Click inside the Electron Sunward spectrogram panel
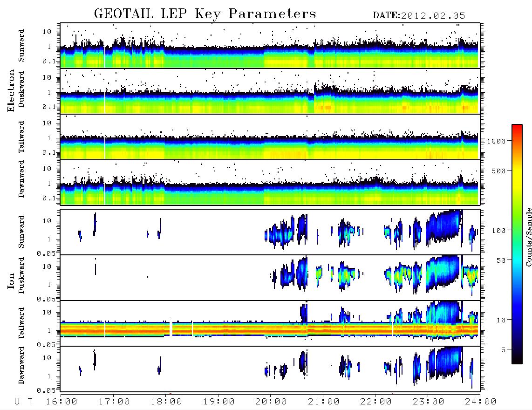This screenshot has width=532, height=410. click(270, 45)
